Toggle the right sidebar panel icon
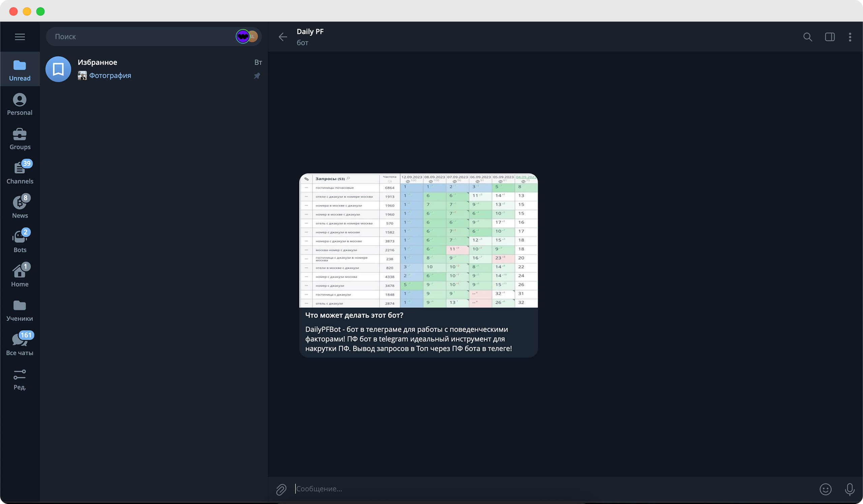Viewport: 863px width, 504px height. coord(830,37)
